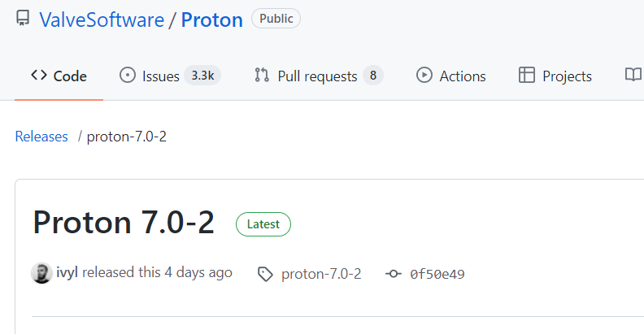Screen dimensions: 644x334
Task: Click the Wiki book icon
Action: pos(633,75)
